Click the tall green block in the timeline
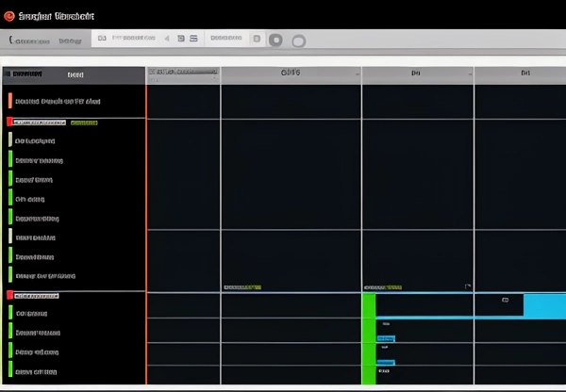566x392 pixels. pos(369,338)
